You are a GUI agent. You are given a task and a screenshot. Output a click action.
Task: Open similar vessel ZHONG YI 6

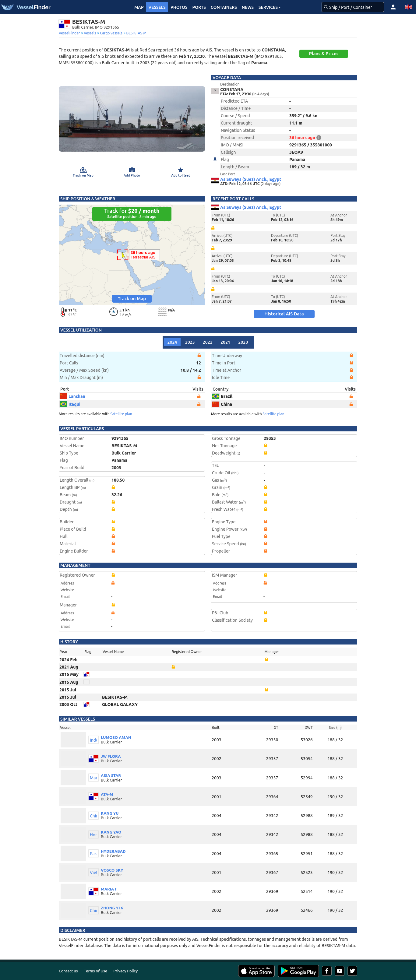112,908
